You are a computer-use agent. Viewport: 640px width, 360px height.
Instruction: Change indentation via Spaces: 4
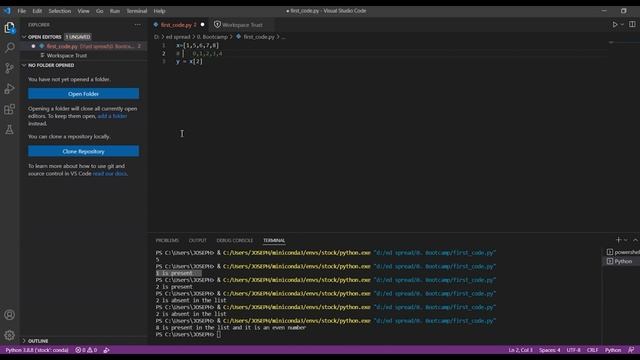coord(549,350)
